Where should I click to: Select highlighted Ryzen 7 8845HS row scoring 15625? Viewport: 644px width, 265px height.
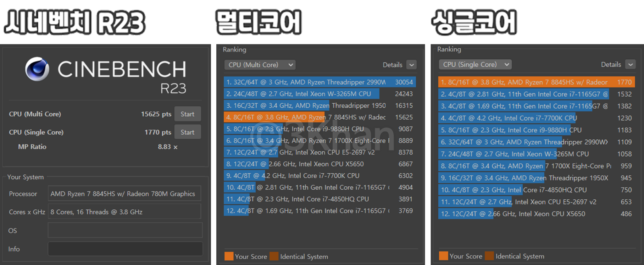click(x=320, y=117)
